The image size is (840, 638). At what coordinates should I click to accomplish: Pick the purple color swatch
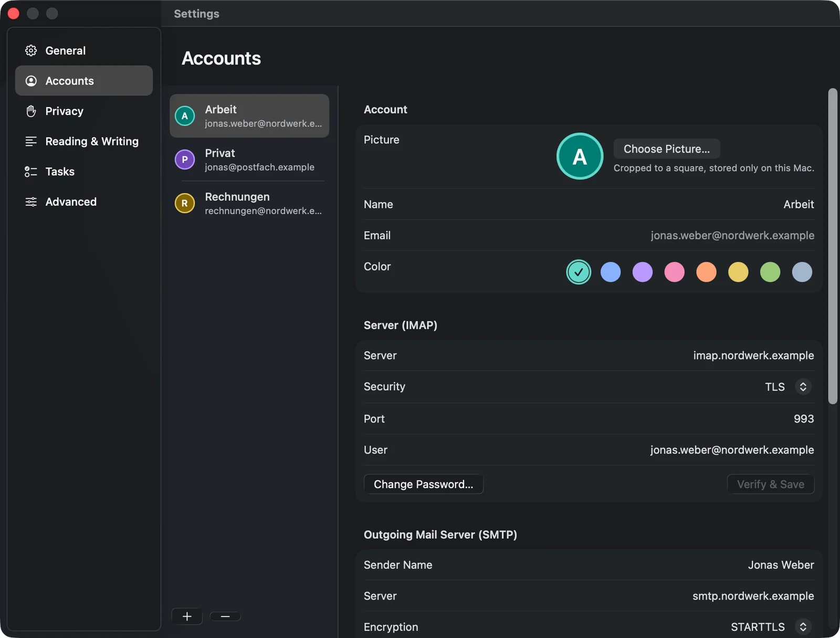pyautogui.click(x=643, y=272)
